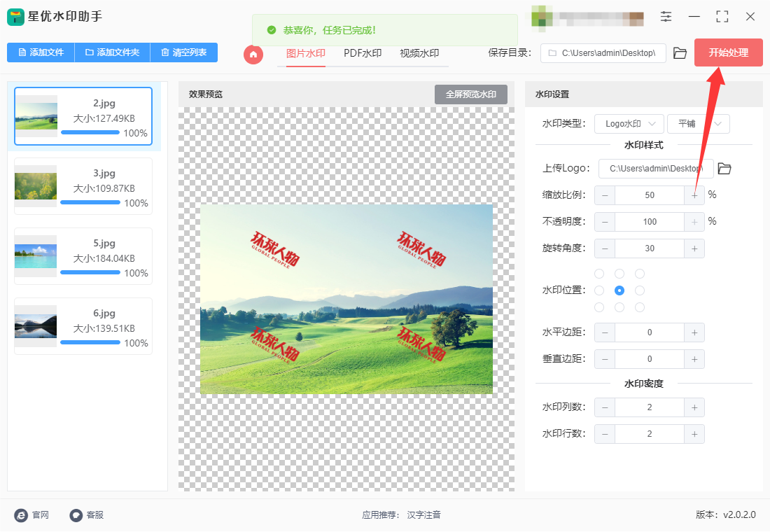
Task: Click progress bar of 2.jpg
Action: point(90,132)
